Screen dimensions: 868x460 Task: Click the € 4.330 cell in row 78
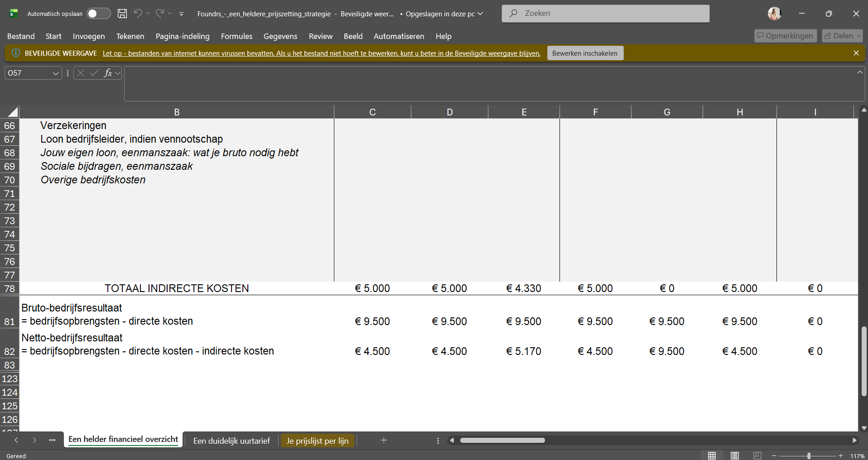[524, 288]
